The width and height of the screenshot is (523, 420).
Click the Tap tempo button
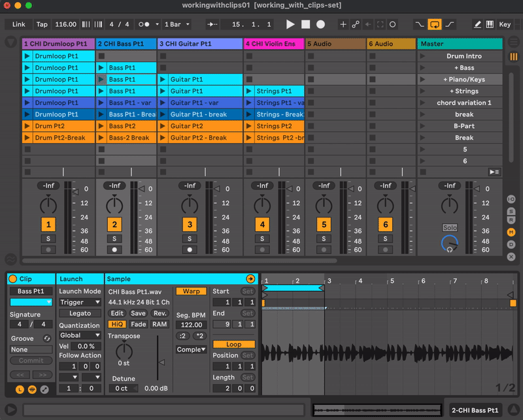point(42,24)
